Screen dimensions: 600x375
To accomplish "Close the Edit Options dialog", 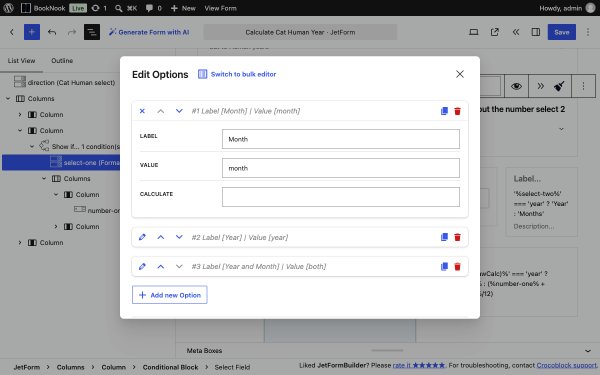I will tap(460, 74).
